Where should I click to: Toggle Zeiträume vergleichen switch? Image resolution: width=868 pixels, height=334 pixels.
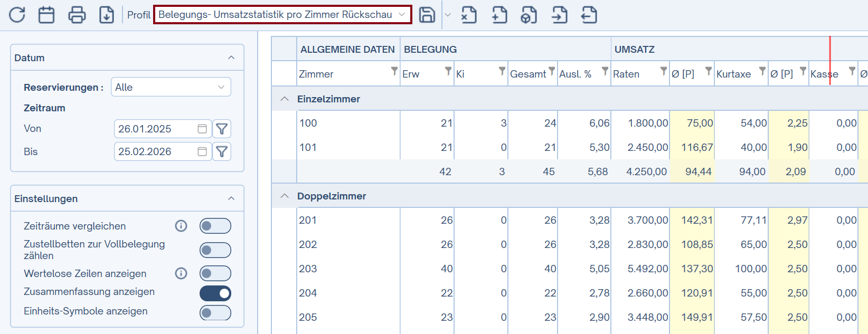pos(215,226)
